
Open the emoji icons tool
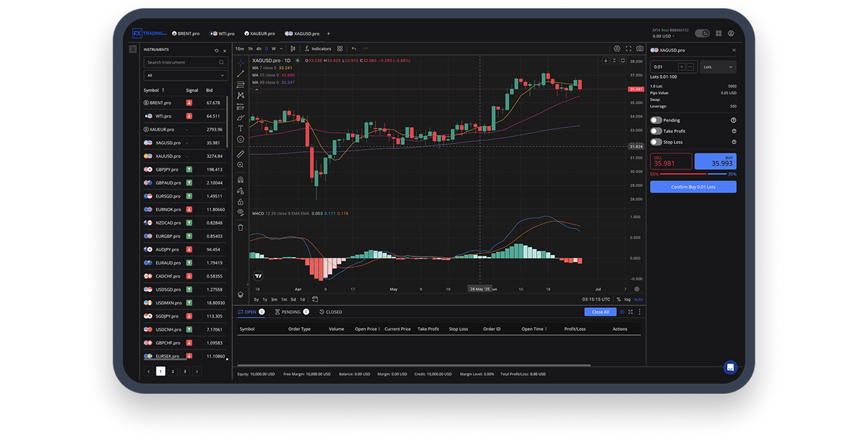click(x=241, y=139)
